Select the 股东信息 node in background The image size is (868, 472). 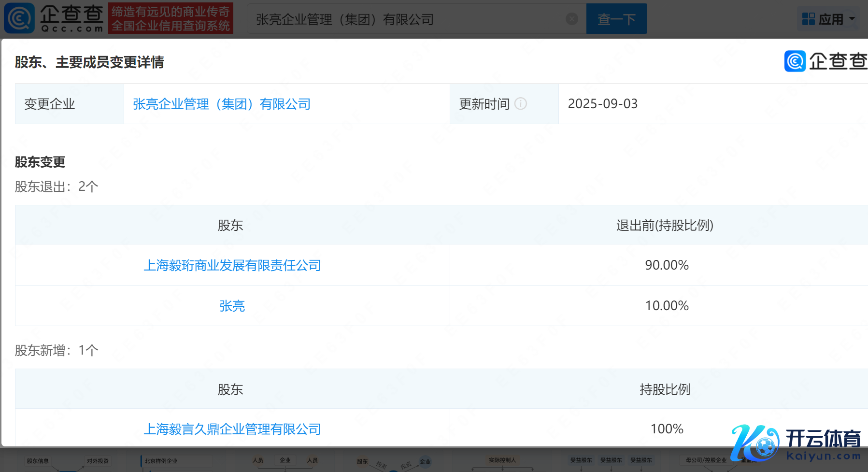point(38,461)
